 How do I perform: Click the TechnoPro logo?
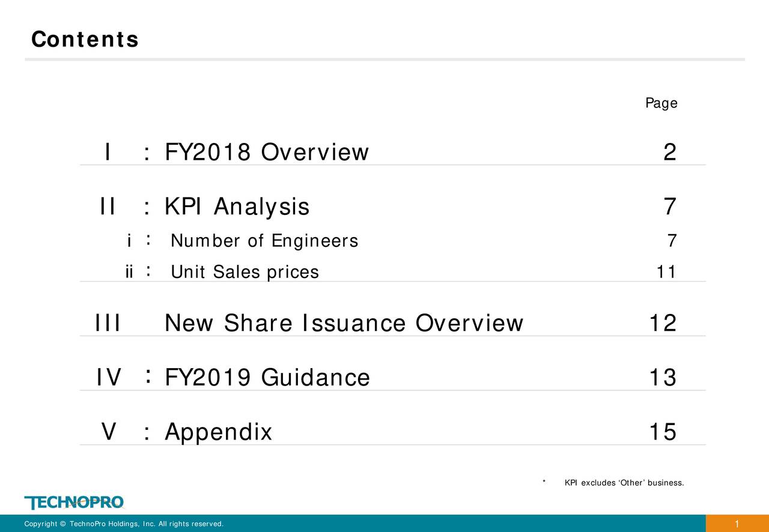pos(74,502)
